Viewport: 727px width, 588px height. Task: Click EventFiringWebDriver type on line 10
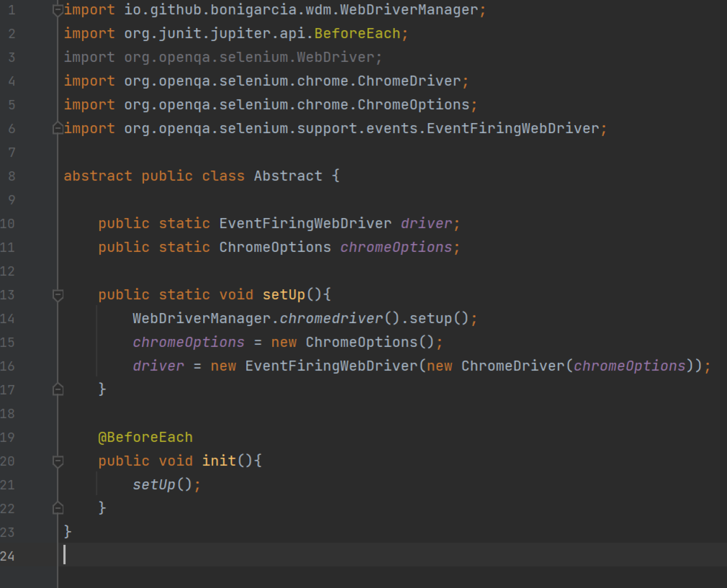[x=305, y=224]
